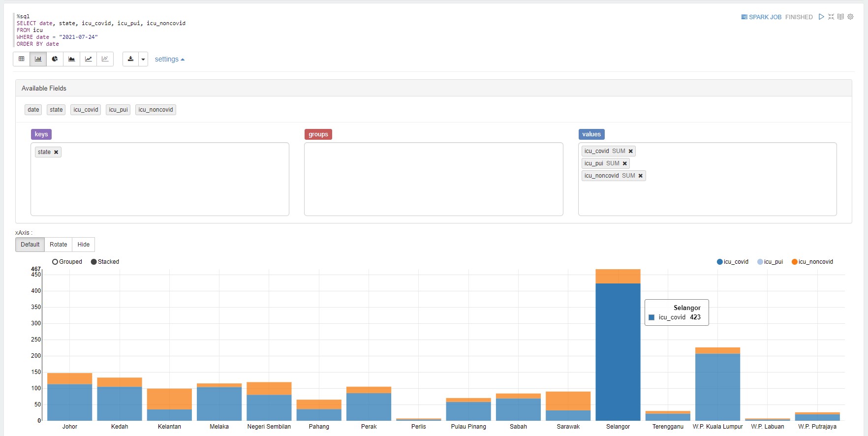The height and width of the screenshot is (436, 868).
Task: Select the line chart visualization
Action: [88, 59]
